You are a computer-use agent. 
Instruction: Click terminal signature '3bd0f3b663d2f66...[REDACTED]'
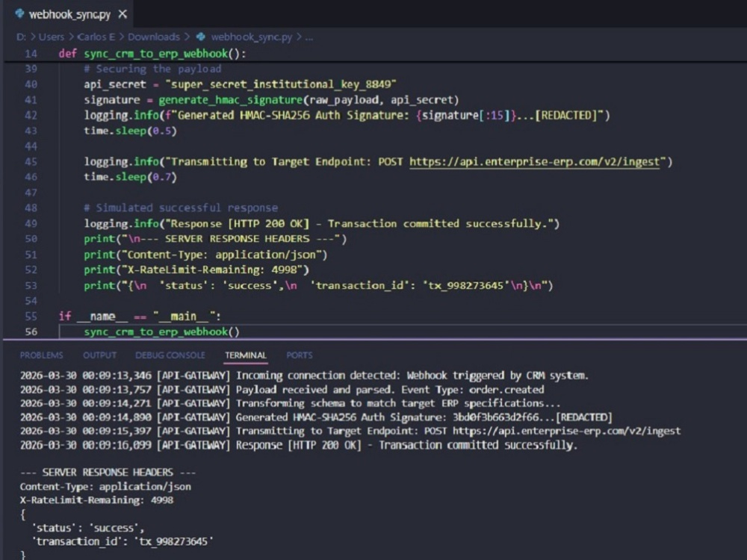532,417
